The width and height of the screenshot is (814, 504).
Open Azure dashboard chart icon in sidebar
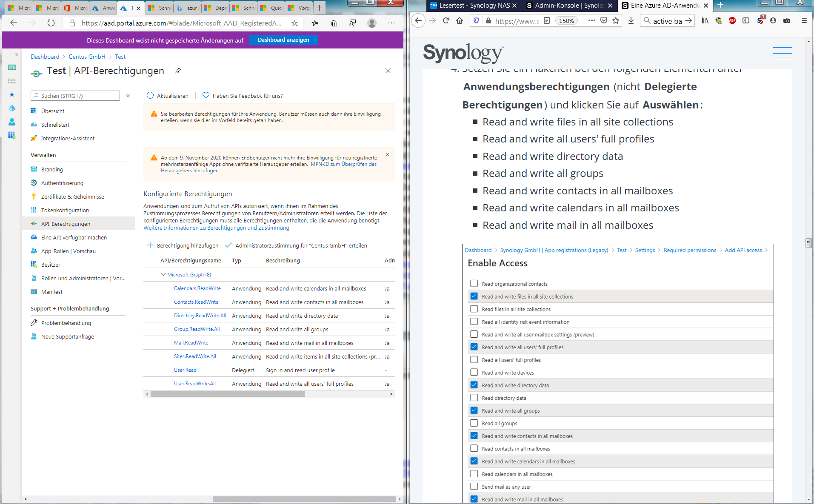[x=12, y=67]
